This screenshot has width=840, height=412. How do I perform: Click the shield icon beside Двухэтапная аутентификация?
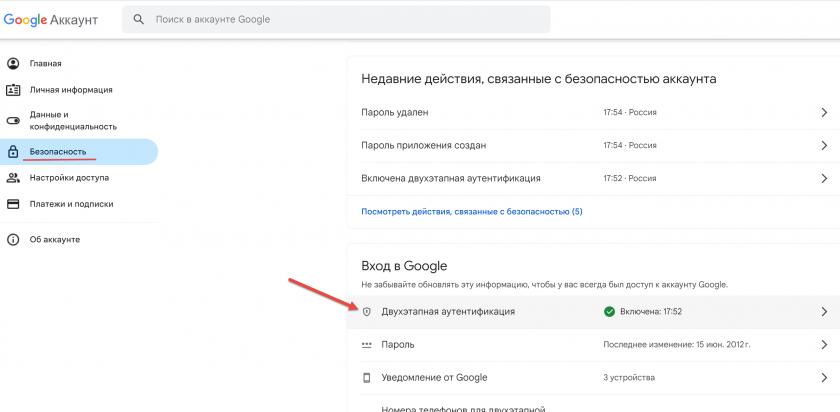[366, 312]
